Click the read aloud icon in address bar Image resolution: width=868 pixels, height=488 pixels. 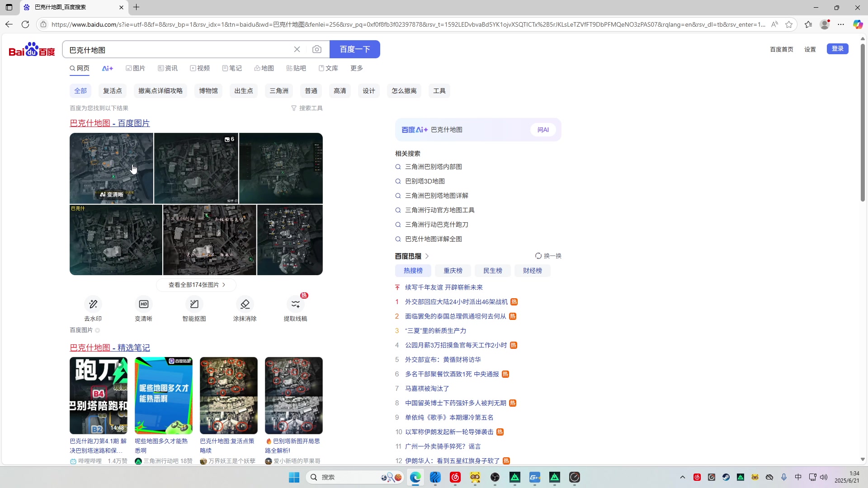774,24
